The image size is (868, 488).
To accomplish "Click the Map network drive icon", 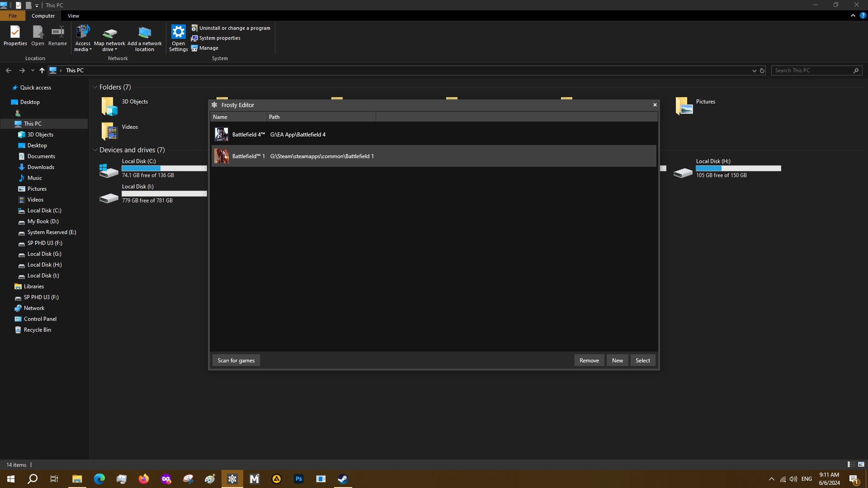I will pos(109,33).
